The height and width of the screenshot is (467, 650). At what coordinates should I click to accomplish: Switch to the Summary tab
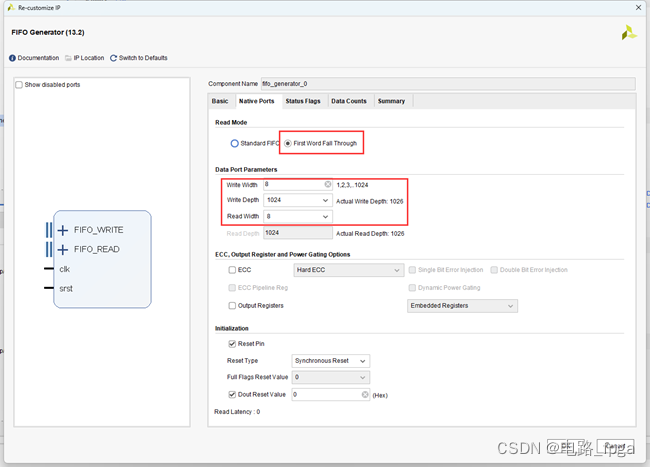click(391, 101)
